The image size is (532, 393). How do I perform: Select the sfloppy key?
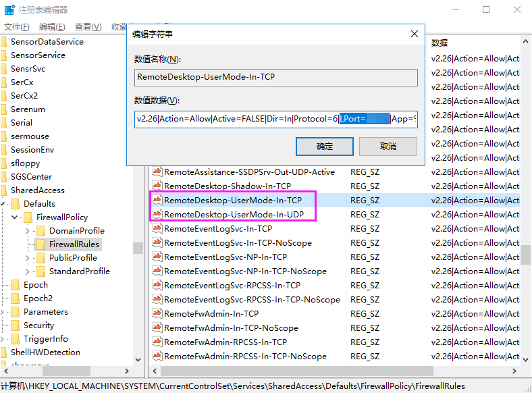pos(25,163)
